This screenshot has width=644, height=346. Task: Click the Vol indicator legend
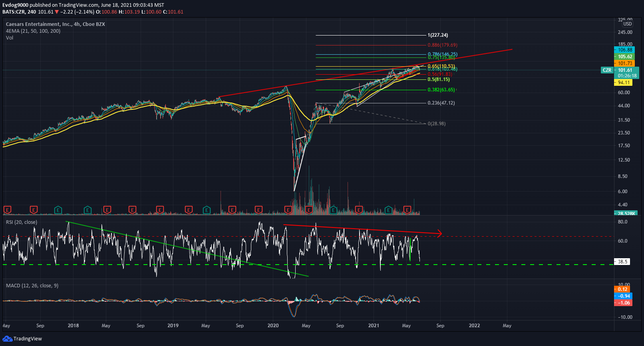(x=10, y=38)
